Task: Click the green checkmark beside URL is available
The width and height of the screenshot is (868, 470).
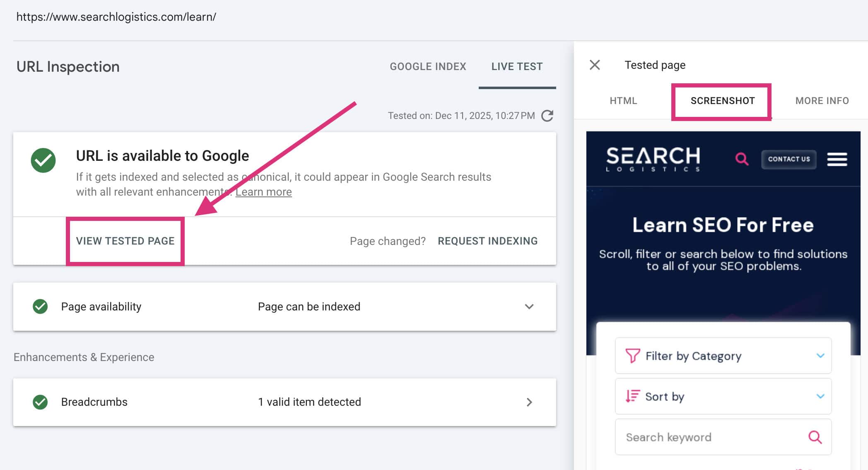Action: pos(43,159)
